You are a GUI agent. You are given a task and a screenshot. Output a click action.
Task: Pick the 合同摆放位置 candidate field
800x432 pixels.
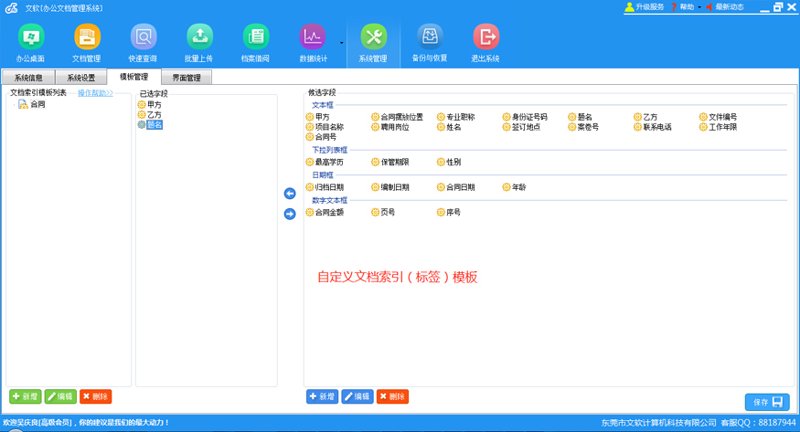pos(397,117)
